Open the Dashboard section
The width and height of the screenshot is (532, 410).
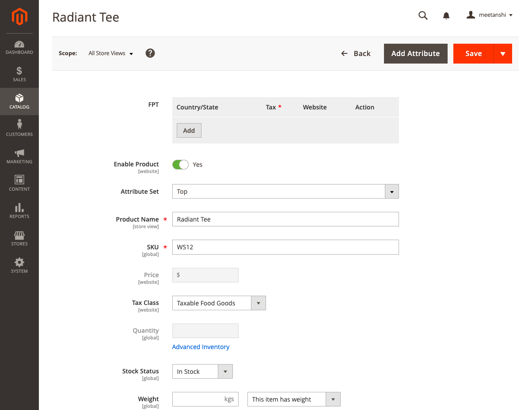19,47
